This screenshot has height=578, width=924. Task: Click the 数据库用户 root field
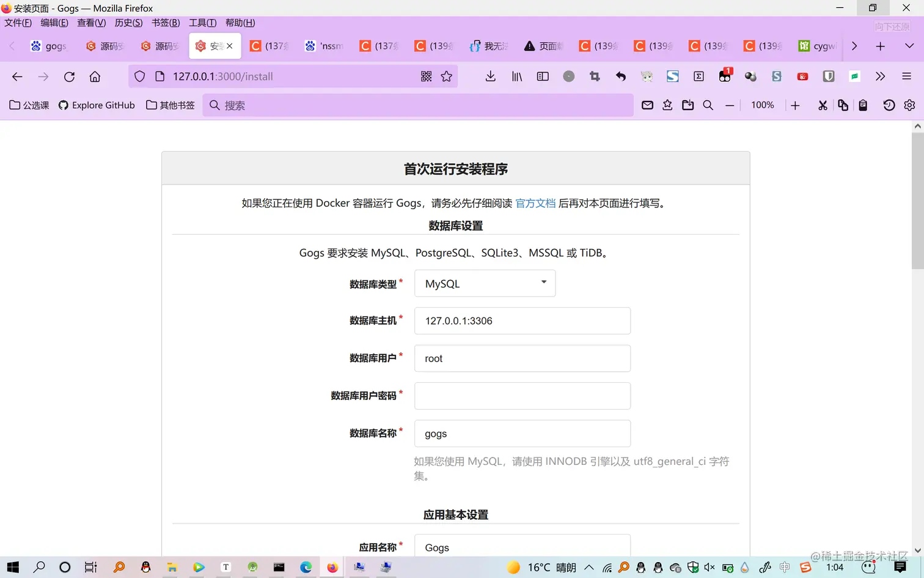[x=522, y=358]
